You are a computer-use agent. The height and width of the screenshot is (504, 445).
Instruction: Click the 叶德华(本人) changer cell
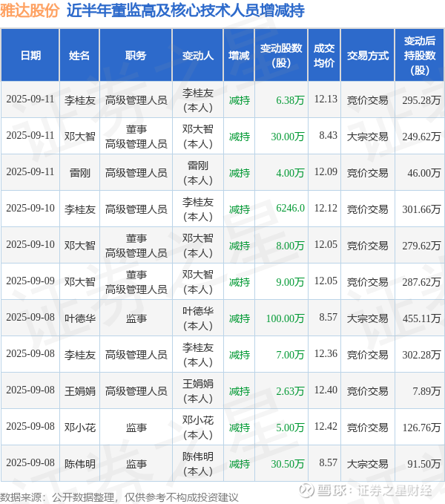point(198,318)
